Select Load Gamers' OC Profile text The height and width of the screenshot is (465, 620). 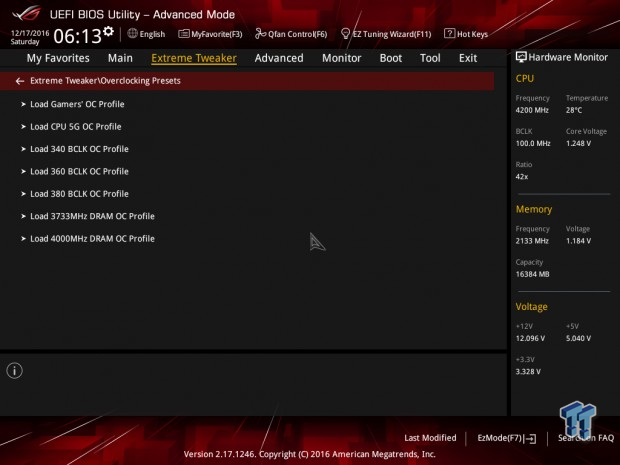point(78,104)
